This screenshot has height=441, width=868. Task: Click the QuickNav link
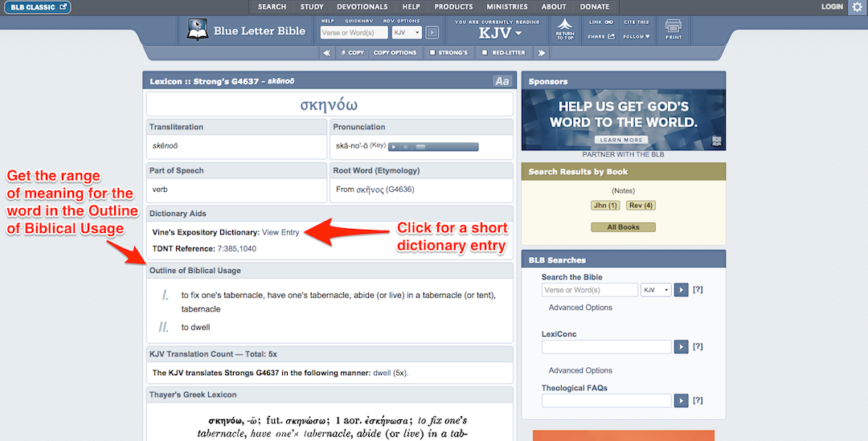click(358, 21)
